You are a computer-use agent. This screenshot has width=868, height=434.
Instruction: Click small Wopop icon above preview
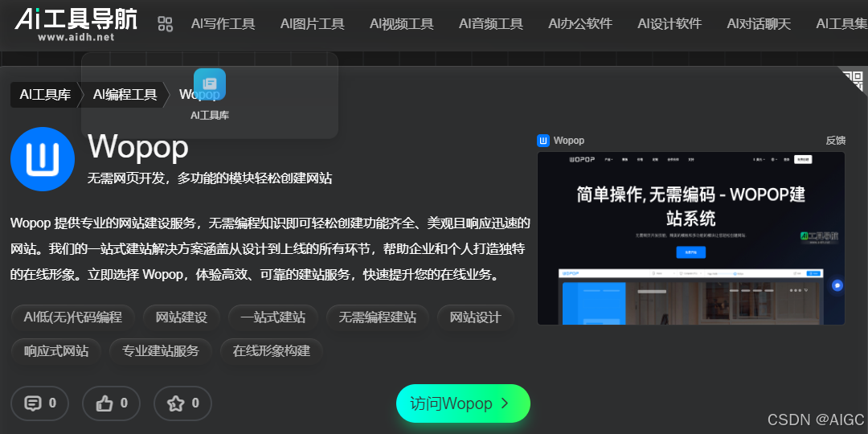[543, 141]
